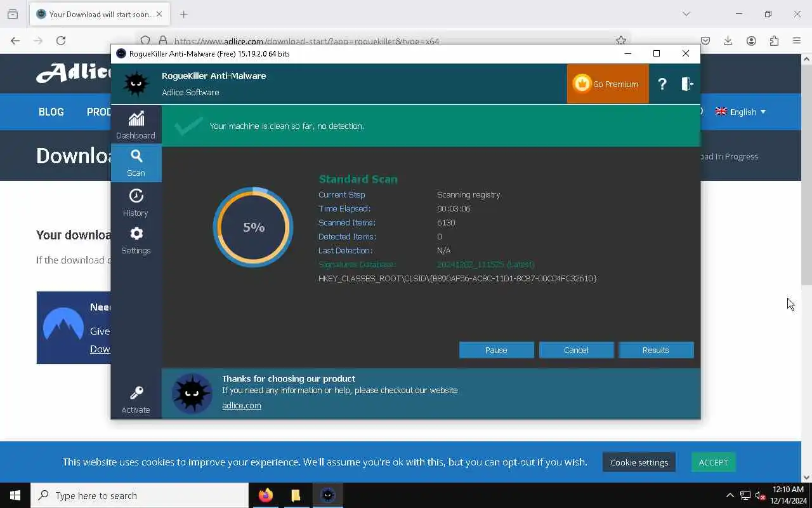Click the RogueKiller mascot logo in header
812x508 pixels.
pos(136,84)
